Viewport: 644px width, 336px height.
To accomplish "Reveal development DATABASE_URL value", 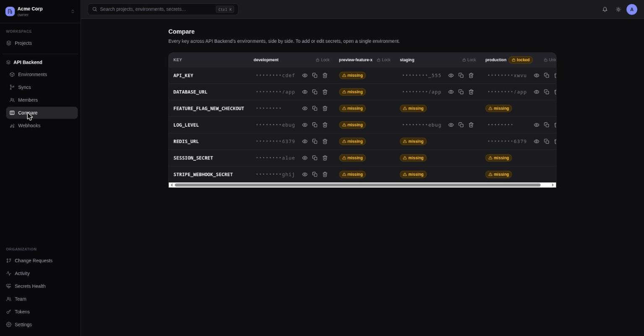I will (305, 92).
